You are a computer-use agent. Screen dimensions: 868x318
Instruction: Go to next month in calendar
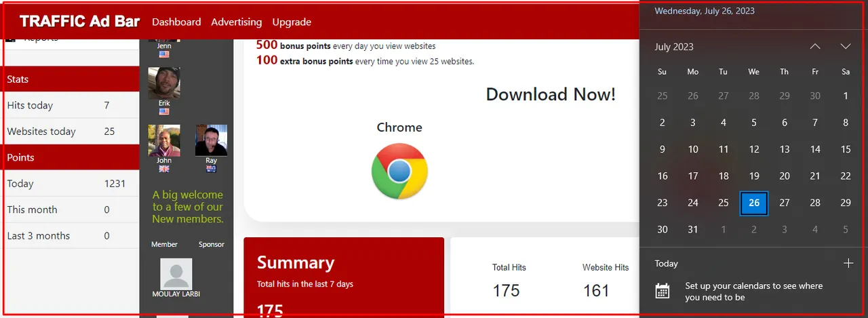(846, 46)
